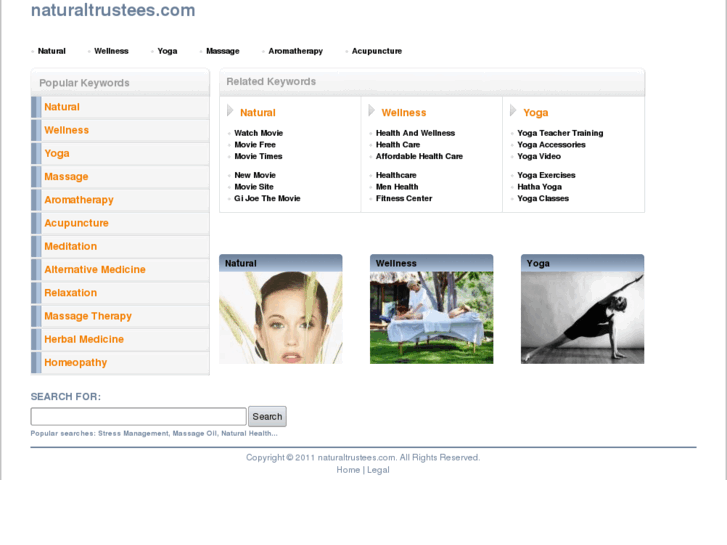Open the Healthcare link
This screenshot has height=545, width=727.
[x=396, y=175]
